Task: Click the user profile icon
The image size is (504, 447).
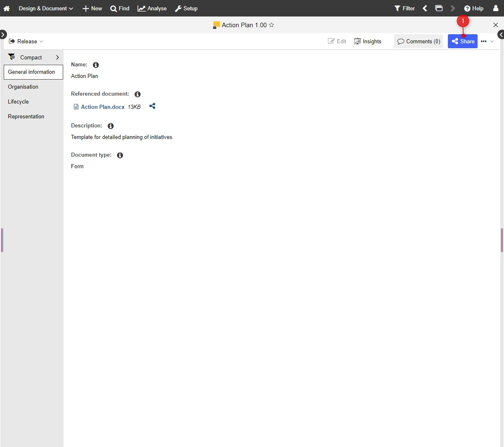Action: point(496,8)
